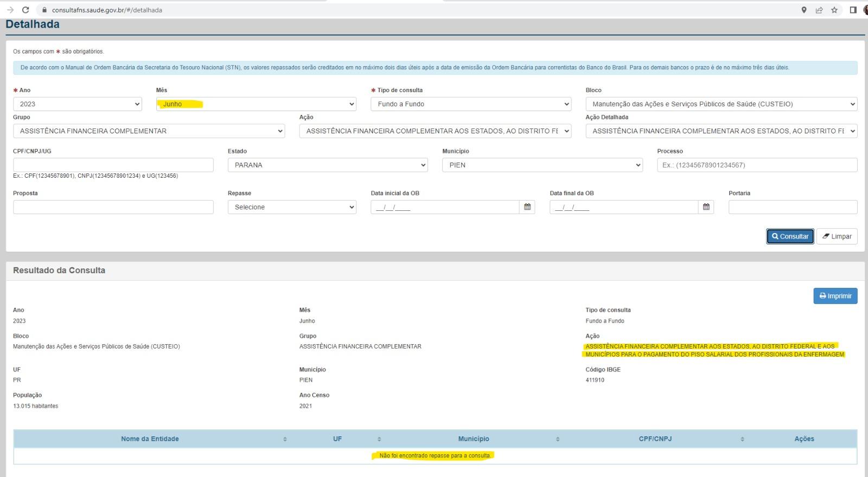868x477 pixels.
Task: Go forward in browser history
Action: (10, 10)
